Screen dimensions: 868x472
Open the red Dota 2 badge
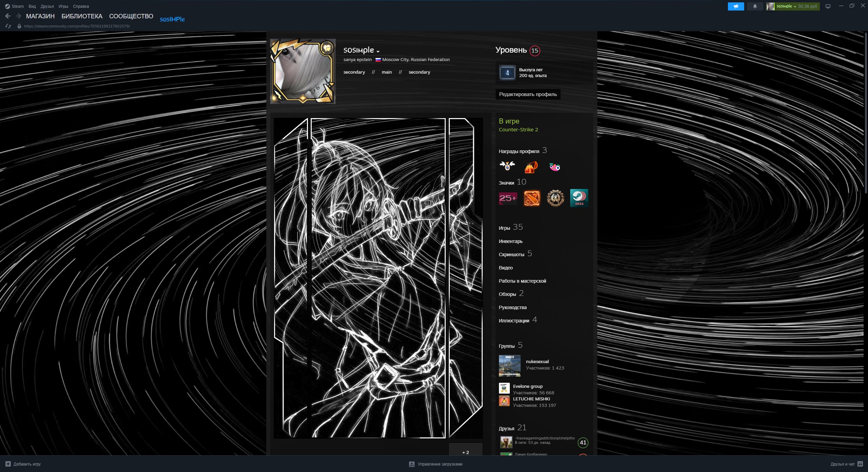pyautogui.click(x=532, y=198)
